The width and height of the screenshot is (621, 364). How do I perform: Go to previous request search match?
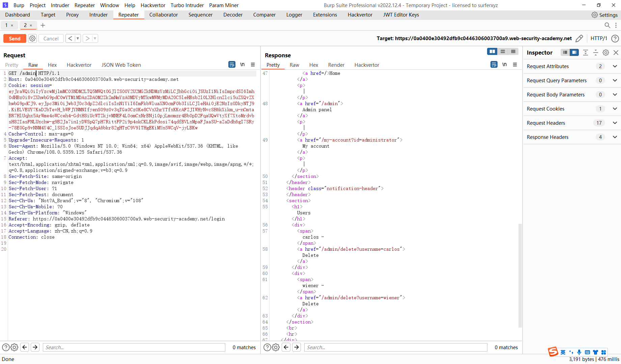pos(25,347)
